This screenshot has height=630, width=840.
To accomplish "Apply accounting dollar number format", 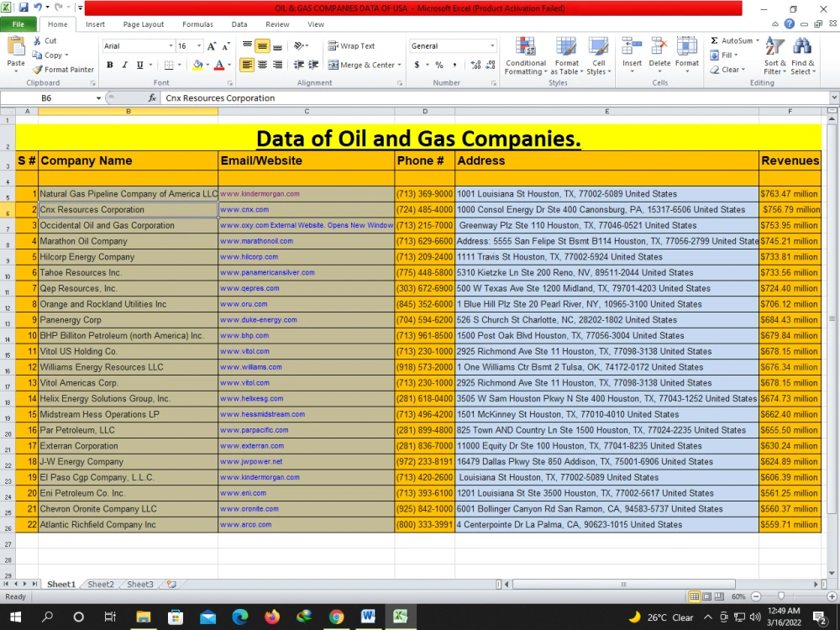I will click(417, 65).
